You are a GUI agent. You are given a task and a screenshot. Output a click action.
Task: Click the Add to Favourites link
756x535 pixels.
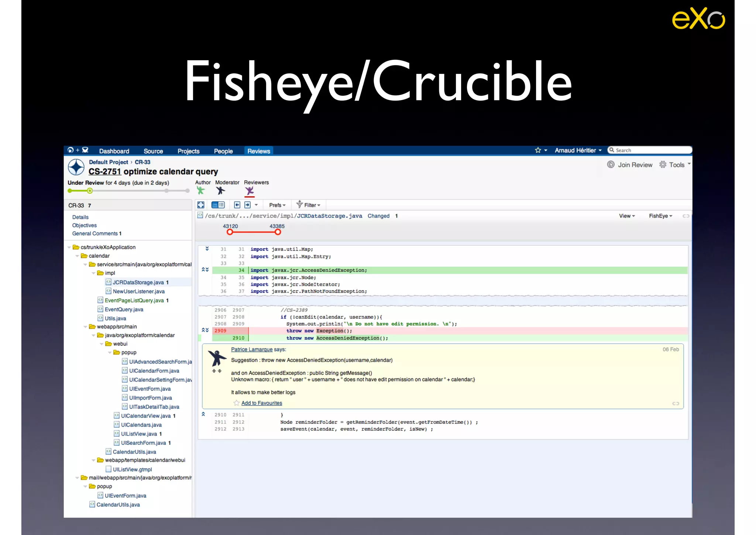click(x=262, y=403)
